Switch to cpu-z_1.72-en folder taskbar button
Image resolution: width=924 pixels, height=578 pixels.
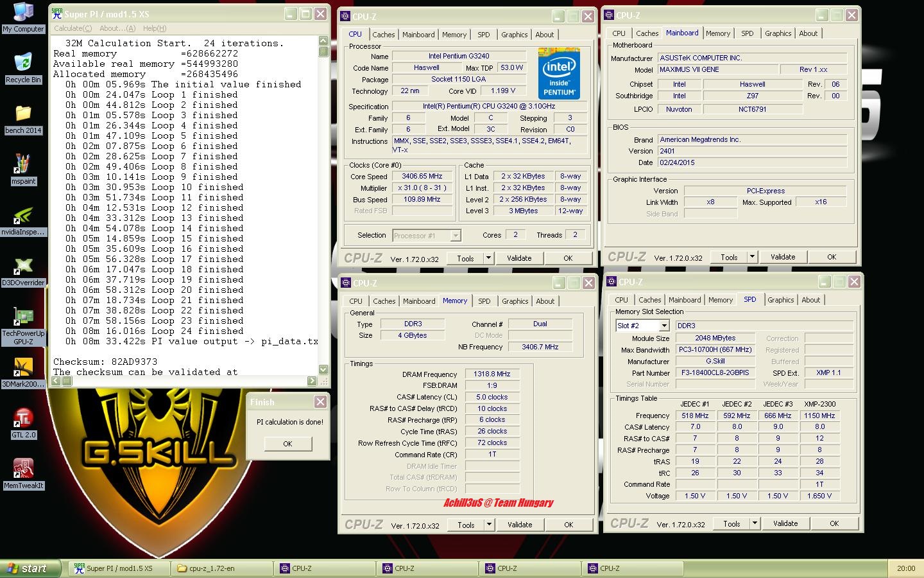coord(221,568)
